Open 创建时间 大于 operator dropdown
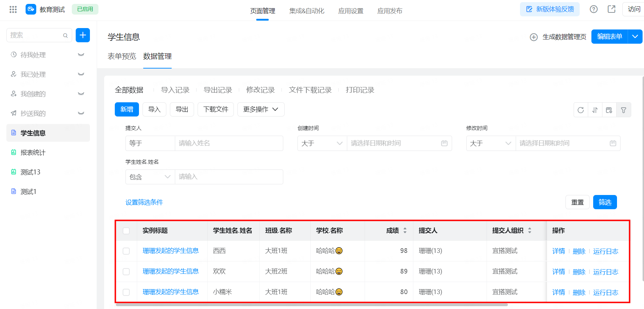Screen dimensions: 644x309 pos(322,143)
